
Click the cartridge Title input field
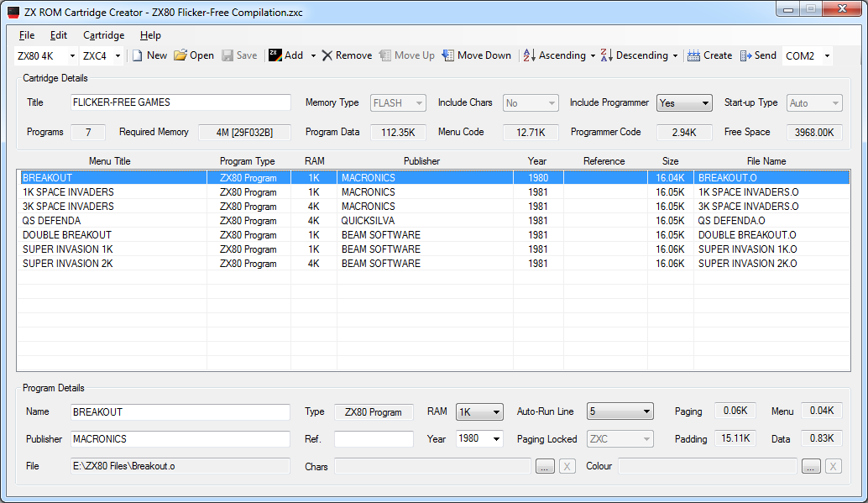pos(180,102)
